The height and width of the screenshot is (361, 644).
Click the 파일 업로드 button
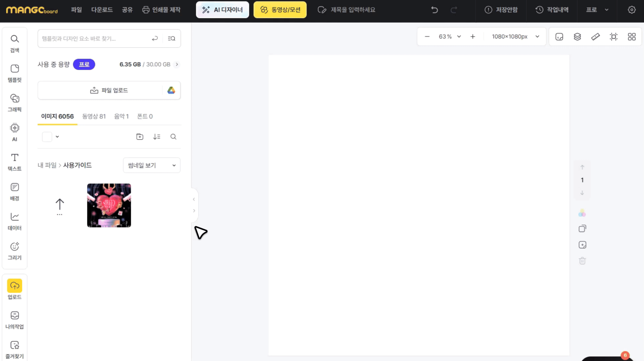tap(109, 90)
